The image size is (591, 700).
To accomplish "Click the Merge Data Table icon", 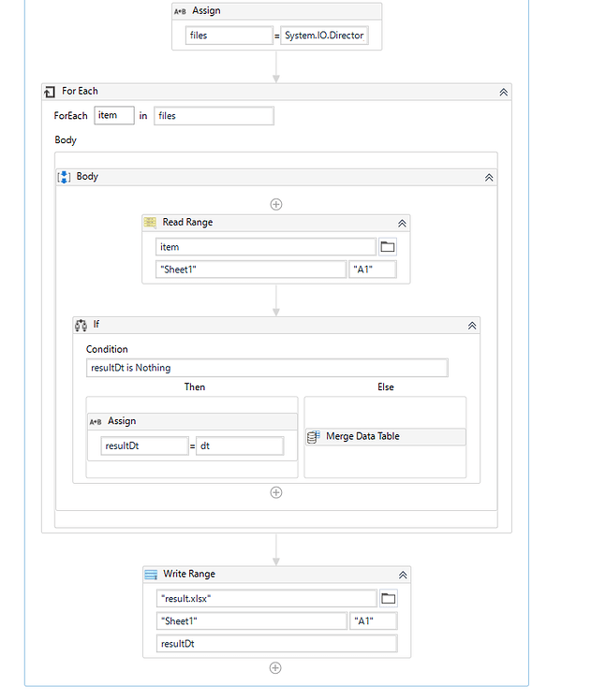I will pos(313,437).
